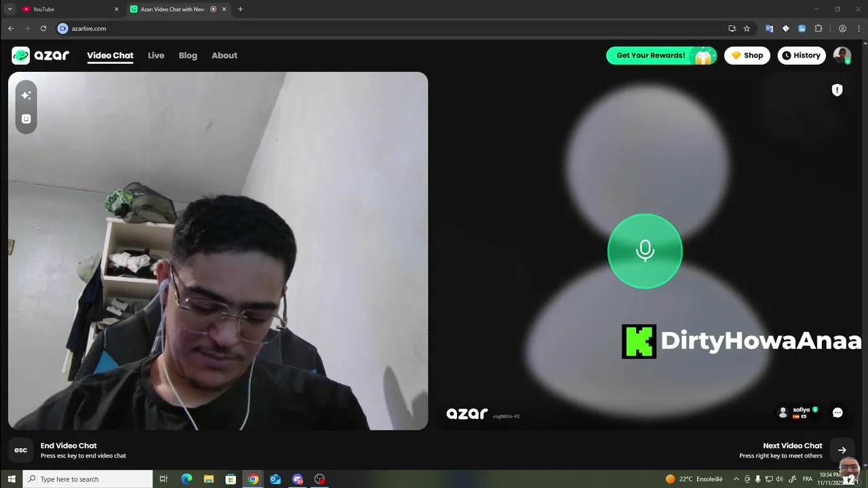The image size is (868, 488).
Task: Open a new browser tab
Action: [240, 9]
